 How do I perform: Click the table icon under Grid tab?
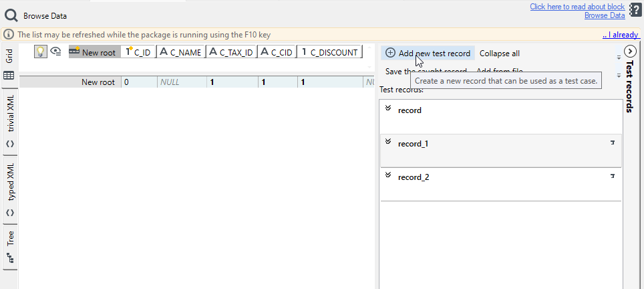9,76
